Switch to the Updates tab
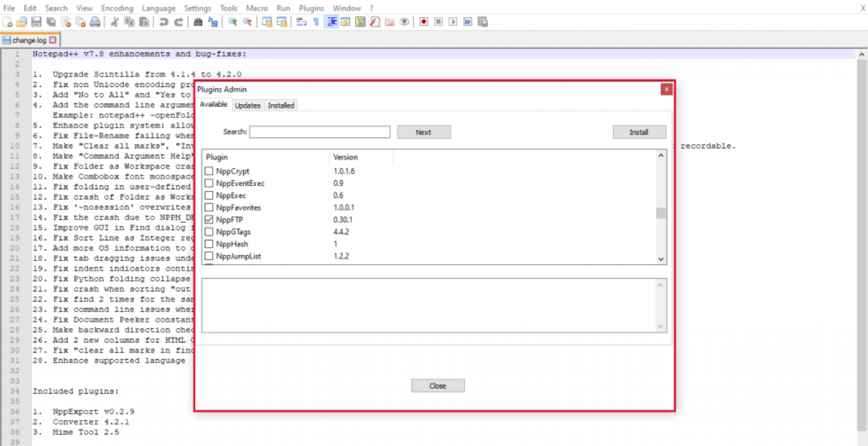Screen dimensions: 868x446 (247, 105)
